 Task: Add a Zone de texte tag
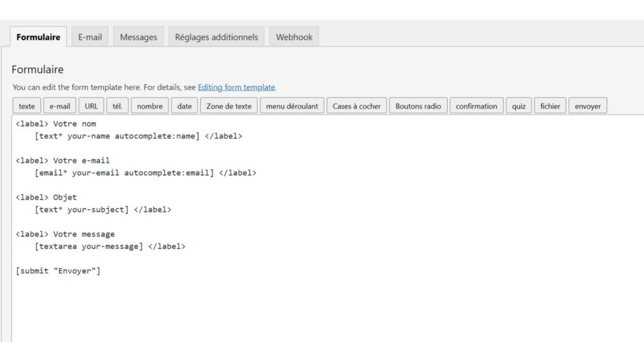point(229,106)
